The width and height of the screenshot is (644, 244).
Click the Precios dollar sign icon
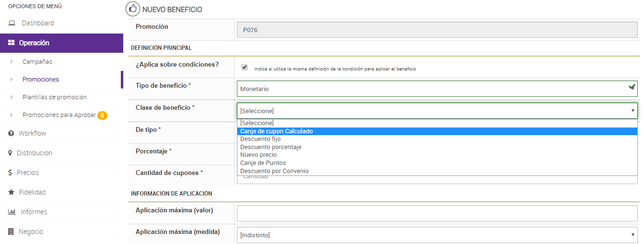click(10, 173)
